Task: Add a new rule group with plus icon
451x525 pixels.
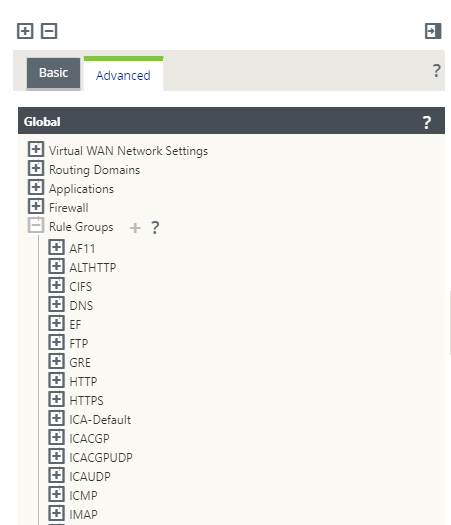Action: pos(135,228)
